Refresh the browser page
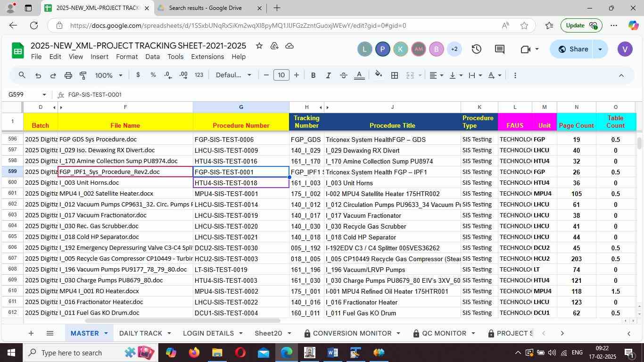 tap(34, 25)
